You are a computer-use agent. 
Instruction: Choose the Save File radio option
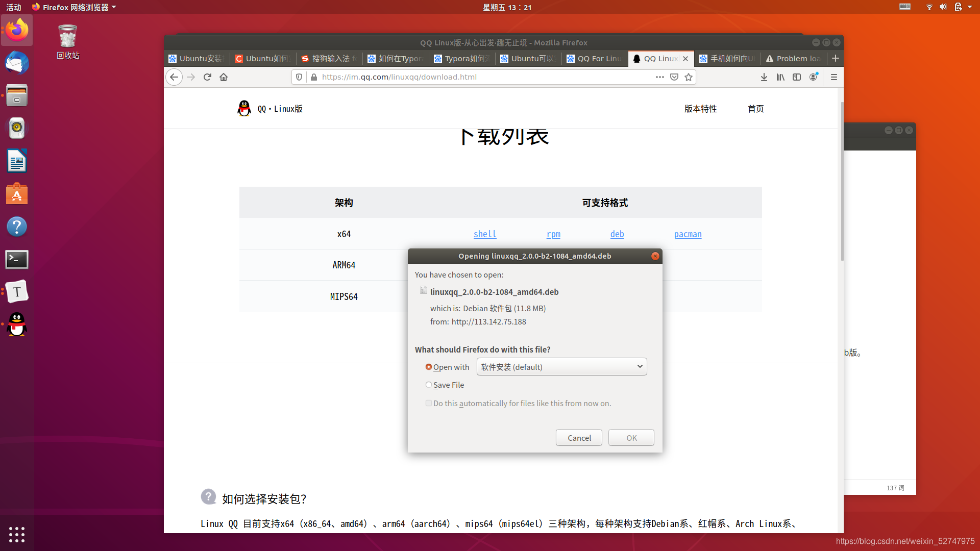point(429,385)
